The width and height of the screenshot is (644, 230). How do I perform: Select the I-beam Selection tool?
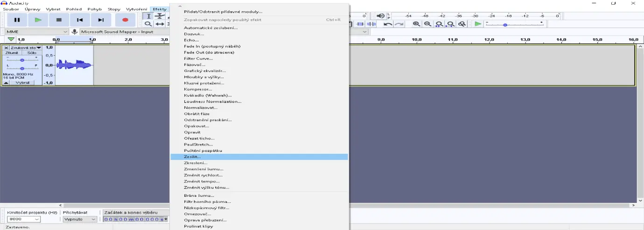(x=148, y=16)
